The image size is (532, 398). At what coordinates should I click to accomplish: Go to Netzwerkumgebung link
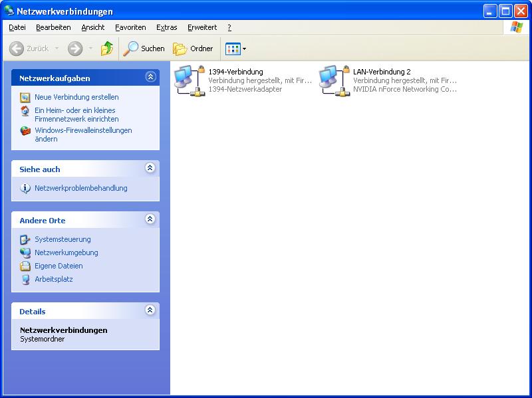[66, 252]
